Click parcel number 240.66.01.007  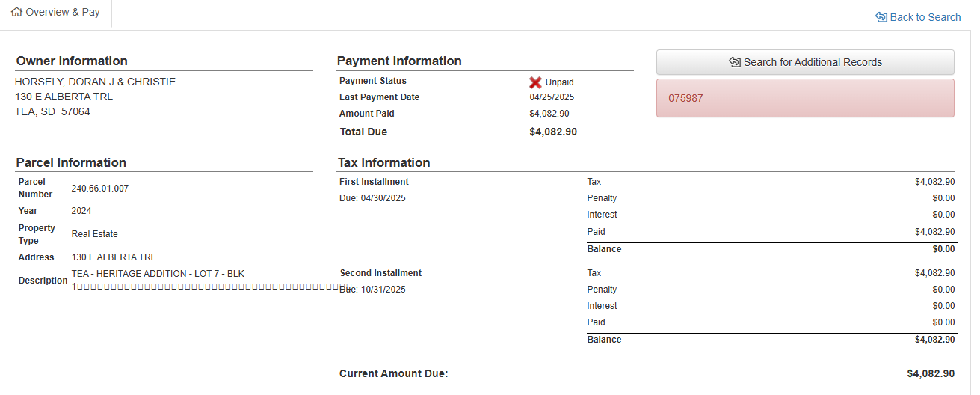coord(100,189)
